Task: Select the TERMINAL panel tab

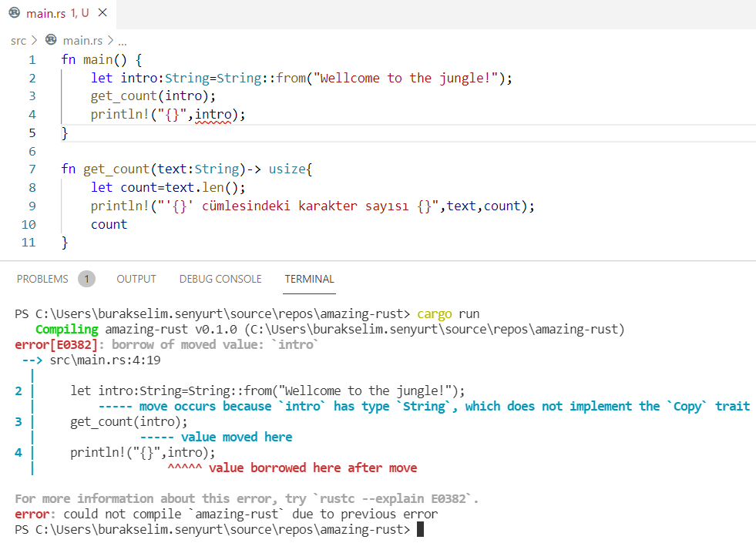Action: coord(309,279)
